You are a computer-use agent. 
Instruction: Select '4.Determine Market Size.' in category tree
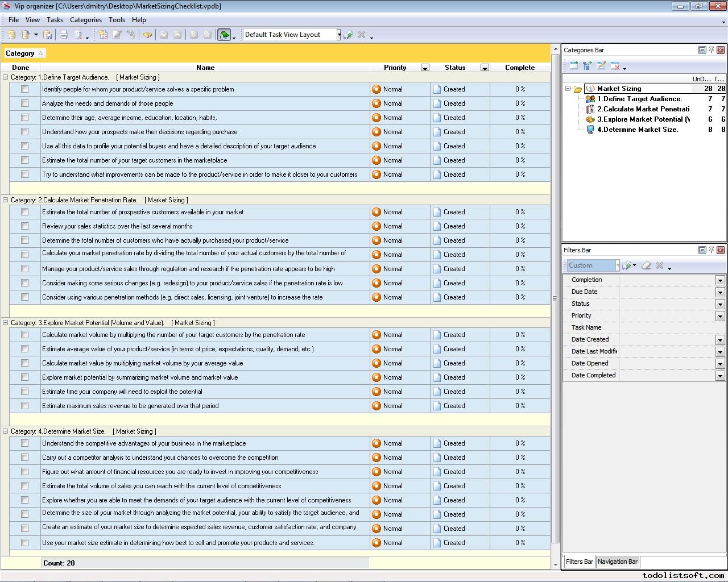pyautogui.click(x=637, y=130)
